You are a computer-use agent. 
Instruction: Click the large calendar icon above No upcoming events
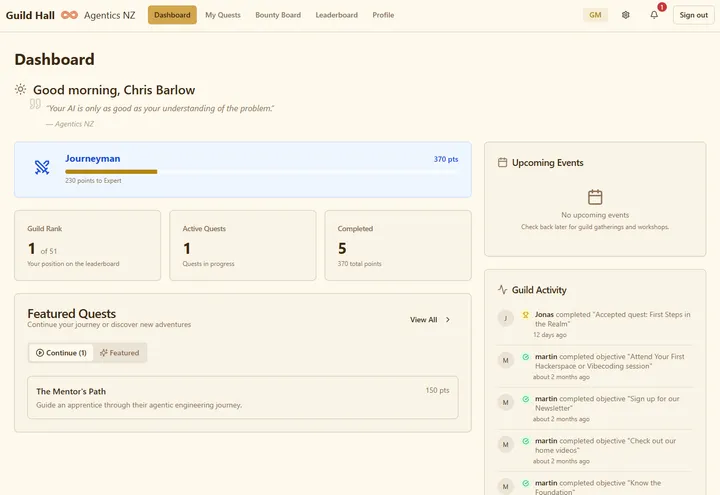pyautogui.click(x=595, y=197)
